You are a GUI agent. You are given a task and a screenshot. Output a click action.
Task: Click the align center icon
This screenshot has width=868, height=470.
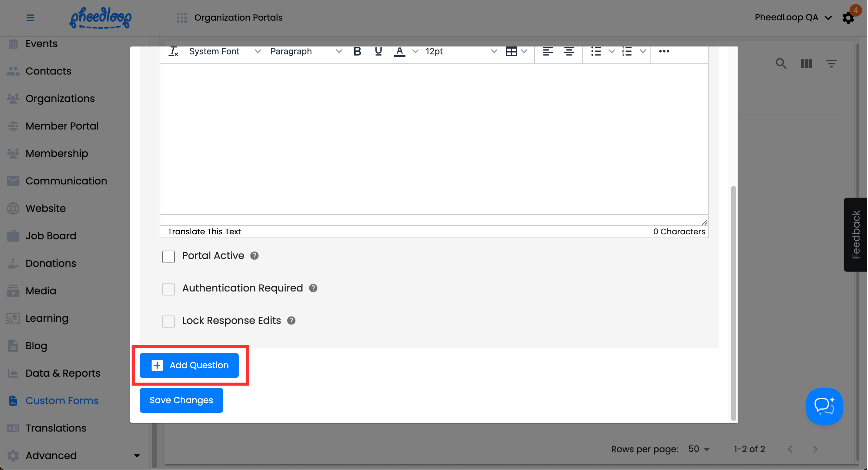569,51
